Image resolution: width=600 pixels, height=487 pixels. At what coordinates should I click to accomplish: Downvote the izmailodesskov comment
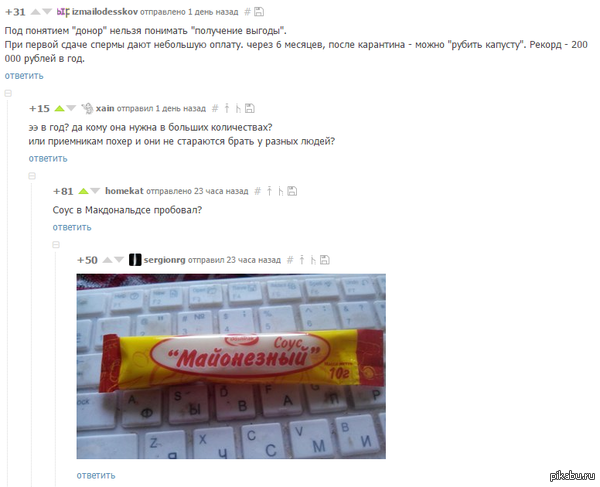point(47,12)
